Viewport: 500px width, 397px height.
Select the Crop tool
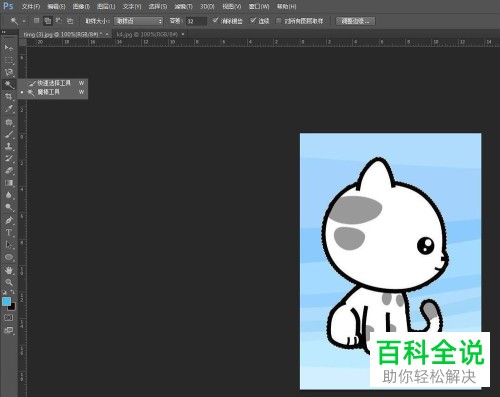[9, 97]
